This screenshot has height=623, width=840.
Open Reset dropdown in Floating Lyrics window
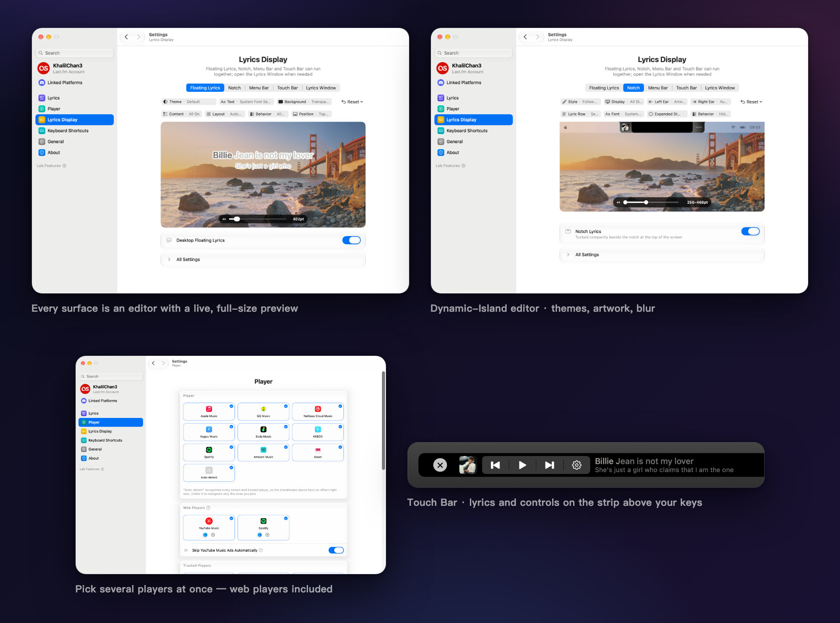[352, 102]
